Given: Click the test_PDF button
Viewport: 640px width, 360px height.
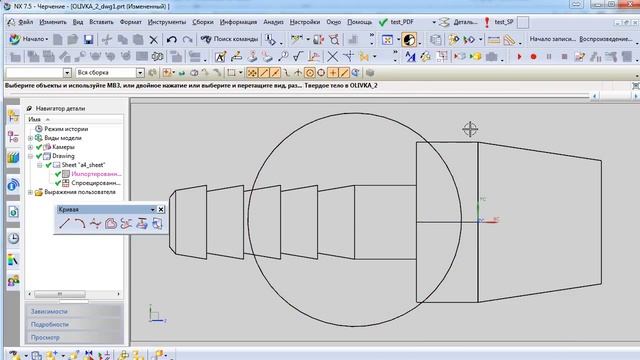Looking at the screenshot, I should pos(396,22).
